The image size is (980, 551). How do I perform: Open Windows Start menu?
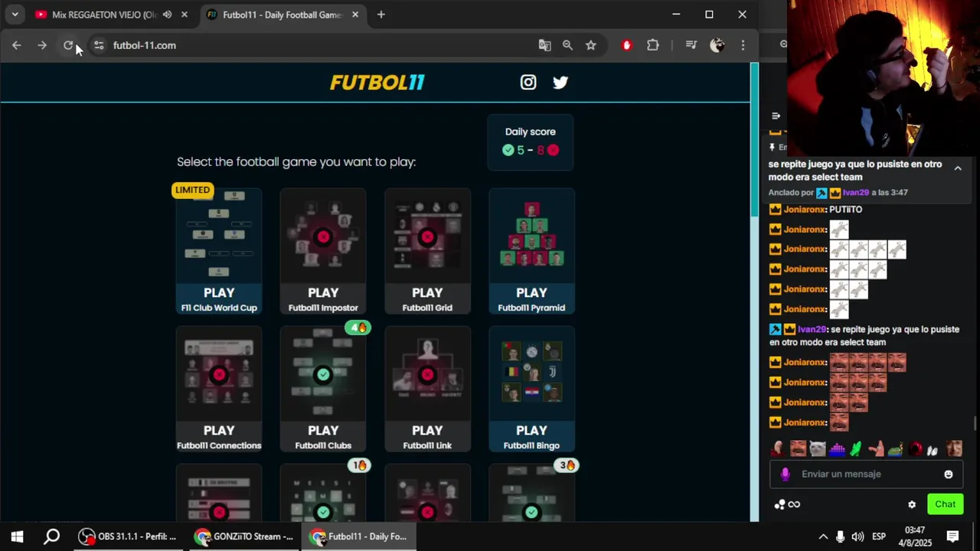(x=17, y=536)
